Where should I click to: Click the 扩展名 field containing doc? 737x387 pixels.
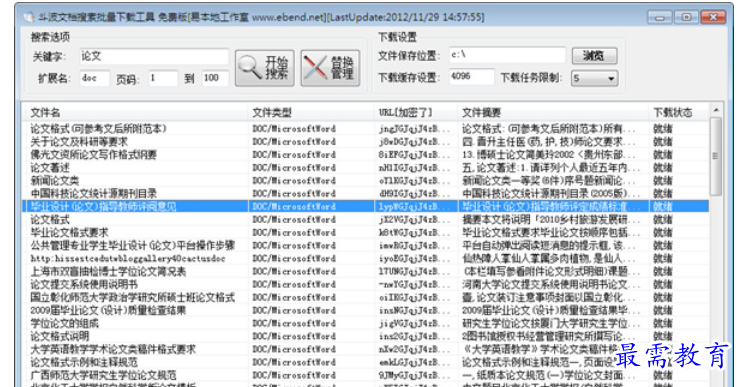(x=94, y=78)
